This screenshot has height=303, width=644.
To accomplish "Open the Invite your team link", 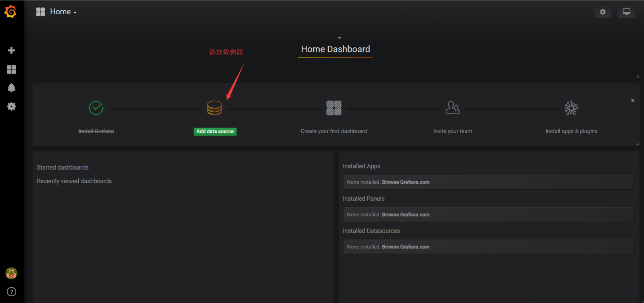I will pyautogui.click(x=453, y=131).
